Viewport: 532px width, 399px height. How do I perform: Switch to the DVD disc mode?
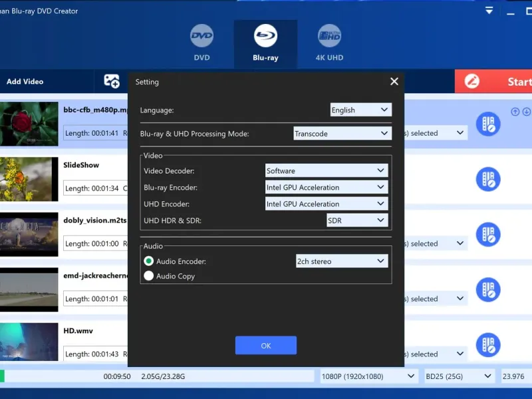click(201, 43)
